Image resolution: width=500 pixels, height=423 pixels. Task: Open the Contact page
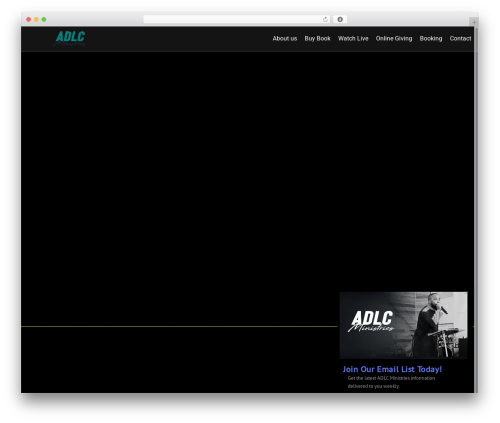(x=460, y=39)
